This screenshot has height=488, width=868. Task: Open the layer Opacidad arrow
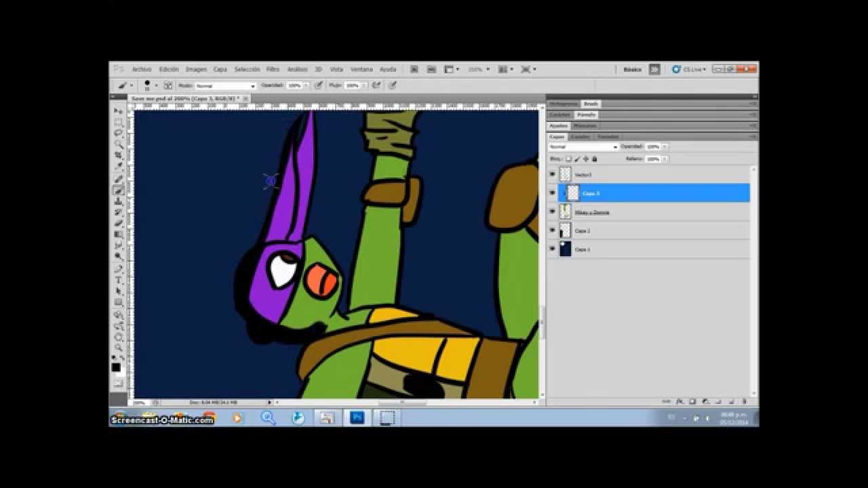665,147
